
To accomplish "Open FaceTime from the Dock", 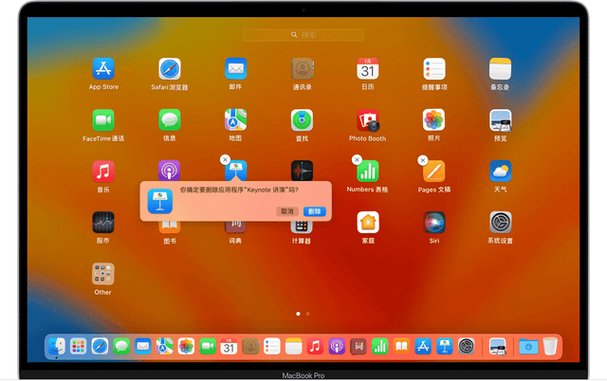I will (207, 346).
